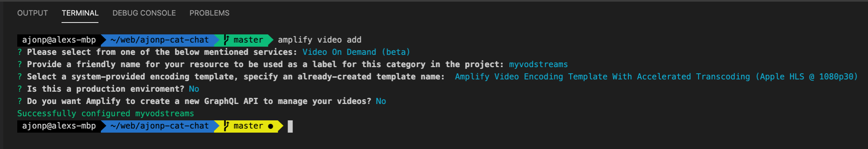
Task: Click the terminal cursor at the last prompt
Action: pyautogui.click(x=290, y=126)
